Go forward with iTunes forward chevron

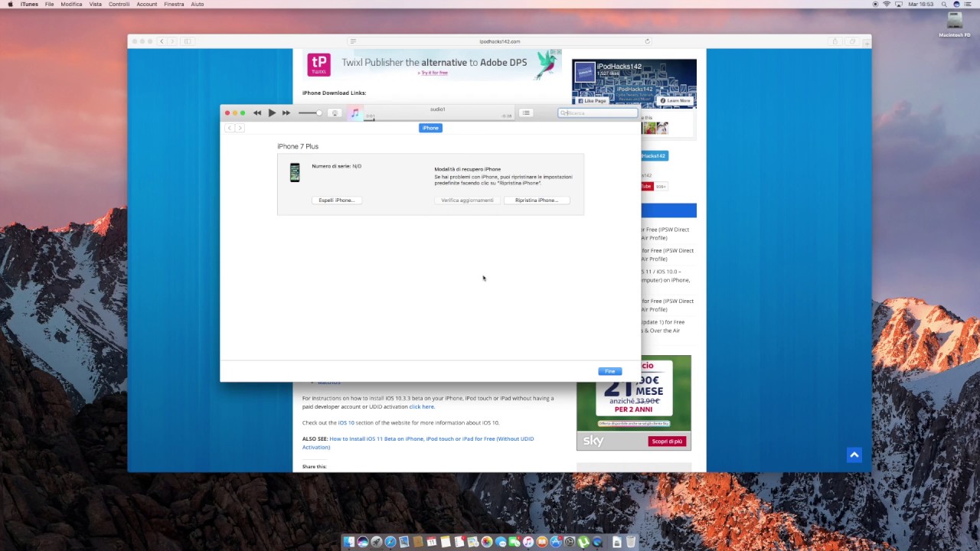point(239,128)
